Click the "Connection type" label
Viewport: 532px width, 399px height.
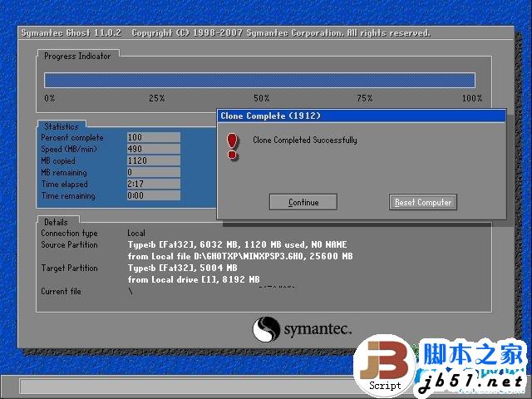pyautogui.click(x=69, y=233)
